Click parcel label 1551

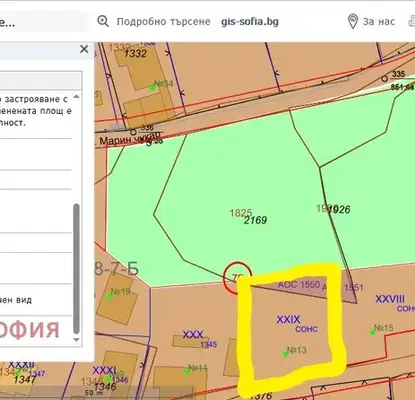354,287
